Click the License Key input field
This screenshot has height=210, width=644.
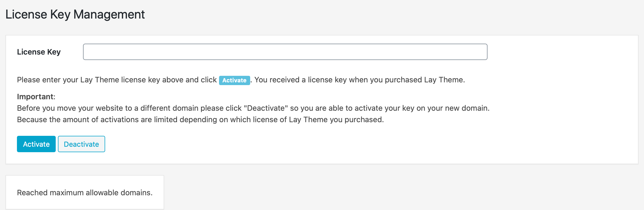(x=285, y=52)
